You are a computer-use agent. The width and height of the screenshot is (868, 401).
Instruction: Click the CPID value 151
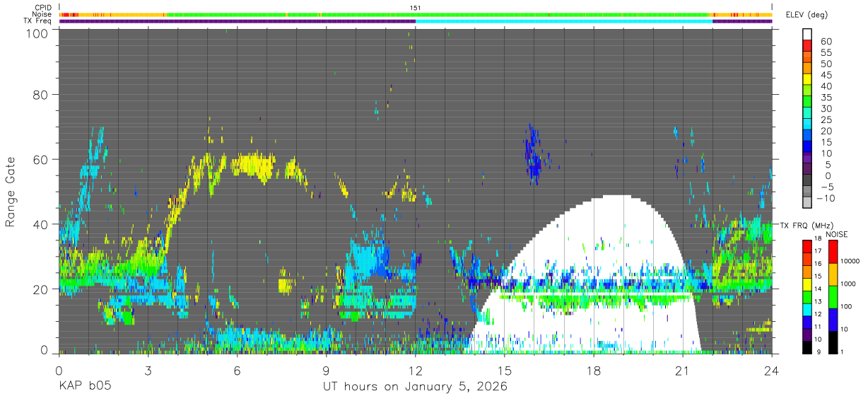click(416, 8)
